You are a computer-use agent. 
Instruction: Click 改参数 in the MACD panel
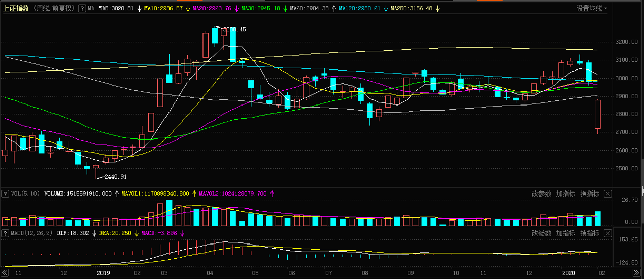(x=541, y=233)
